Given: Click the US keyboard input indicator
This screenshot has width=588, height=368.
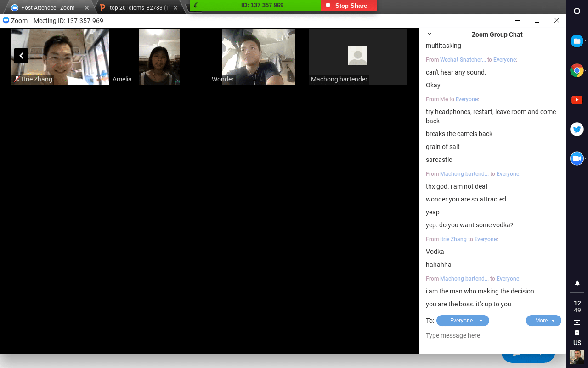Looking at the screenshot, I should [x=577, y=343].
